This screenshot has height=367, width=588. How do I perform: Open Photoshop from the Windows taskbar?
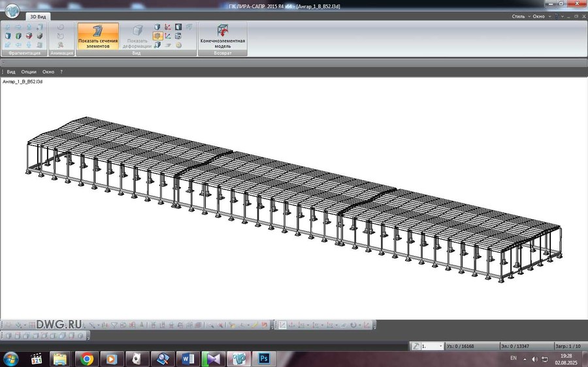265,359
